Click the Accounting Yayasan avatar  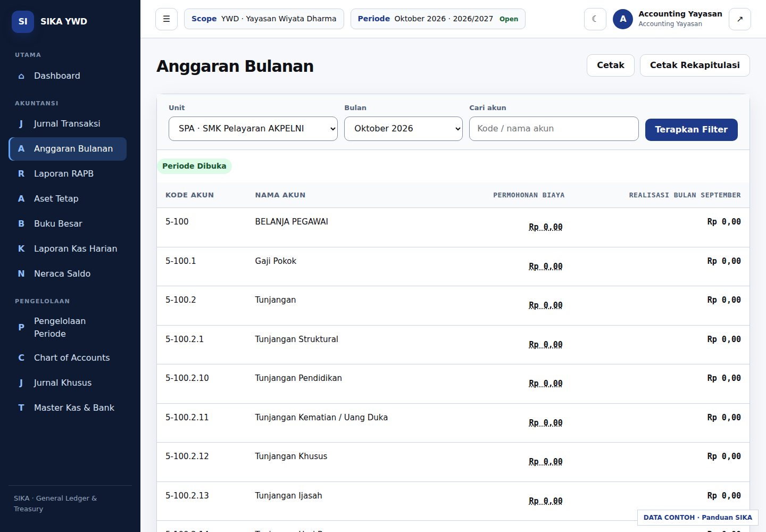[623, 19]
